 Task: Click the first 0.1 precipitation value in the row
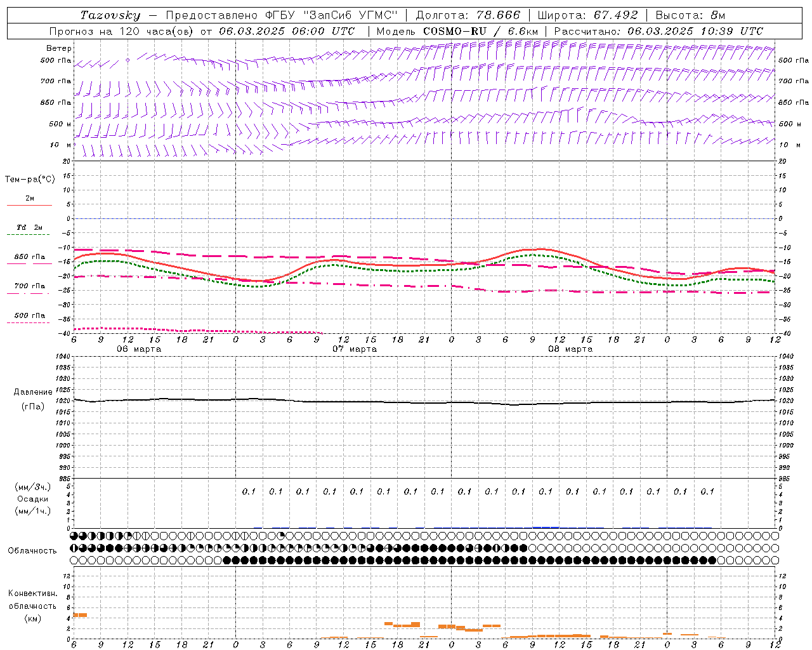pos(249,491)
